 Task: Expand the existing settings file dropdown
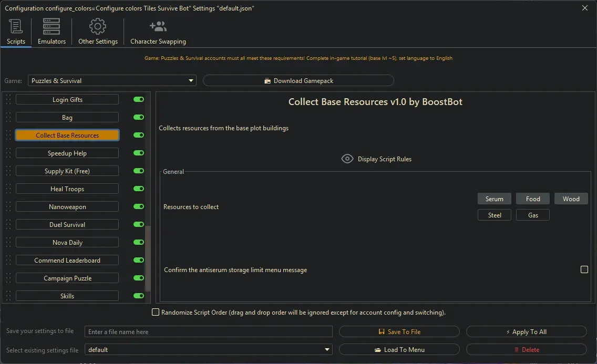pos(326,349)
